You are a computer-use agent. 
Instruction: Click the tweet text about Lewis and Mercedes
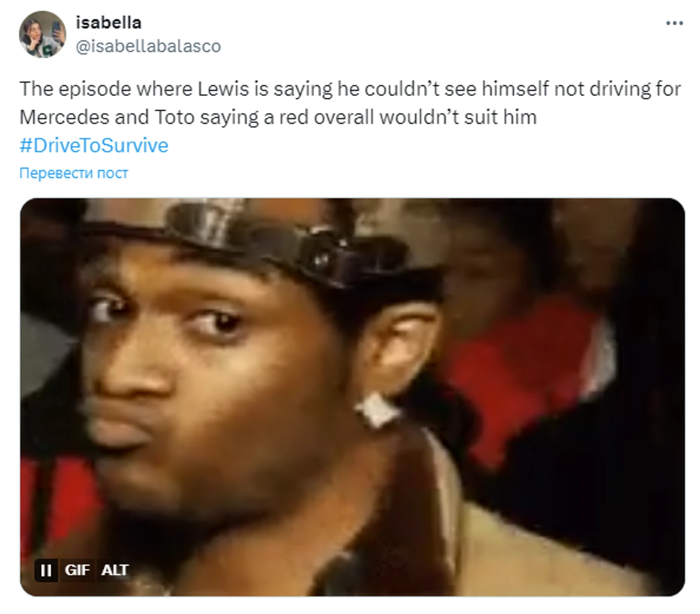[x=350, y=103]
